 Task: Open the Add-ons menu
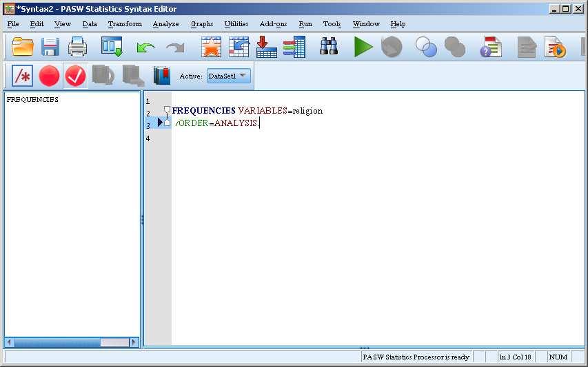pyautogui.click(x=273, y=24)
